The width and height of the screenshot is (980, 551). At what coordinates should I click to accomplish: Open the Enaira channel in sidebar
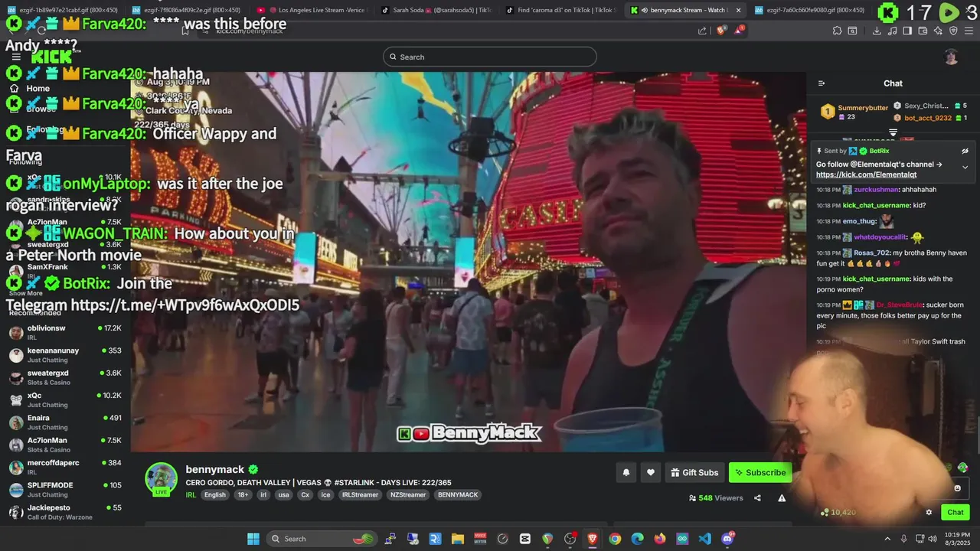[65, 422]
